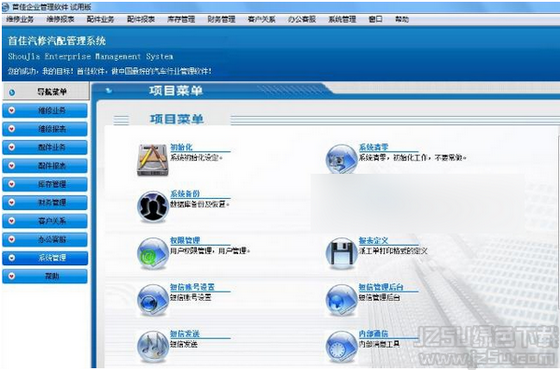560x370 pixels.
Task: Open the 初始化 system initialization icon
Action: click(152, 160)
